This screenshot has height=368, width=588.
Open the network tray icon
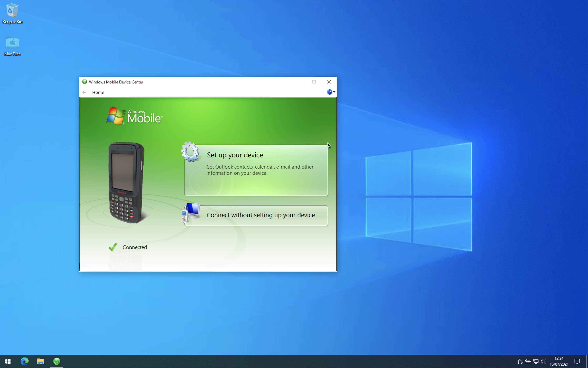536,361
